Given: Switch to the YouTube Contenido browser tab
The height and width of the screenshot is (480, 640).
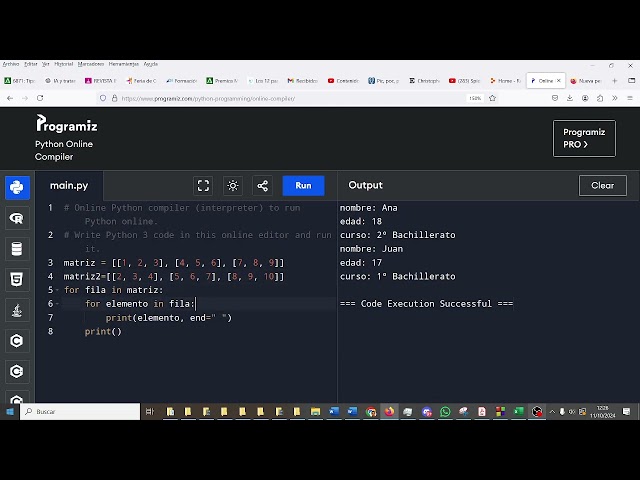Looking at the screenshot, I should pos(343,81).
